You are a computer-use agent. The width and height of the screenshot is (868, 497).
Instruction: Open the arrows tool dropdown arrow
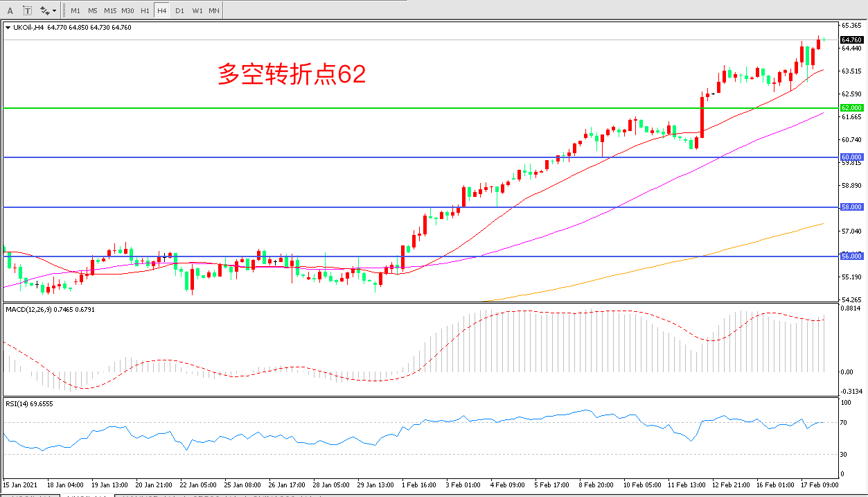tap(55, 11)
